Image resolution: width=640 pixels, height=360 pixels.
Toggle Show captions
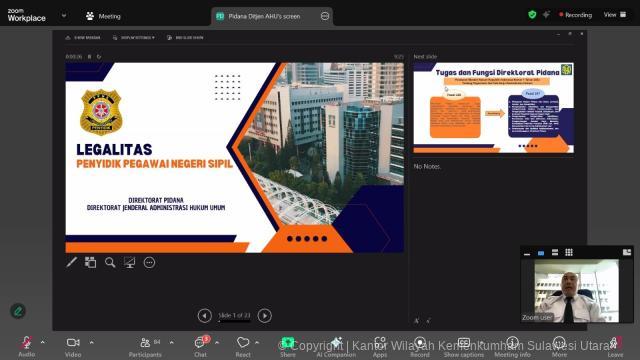pos(464,347)
